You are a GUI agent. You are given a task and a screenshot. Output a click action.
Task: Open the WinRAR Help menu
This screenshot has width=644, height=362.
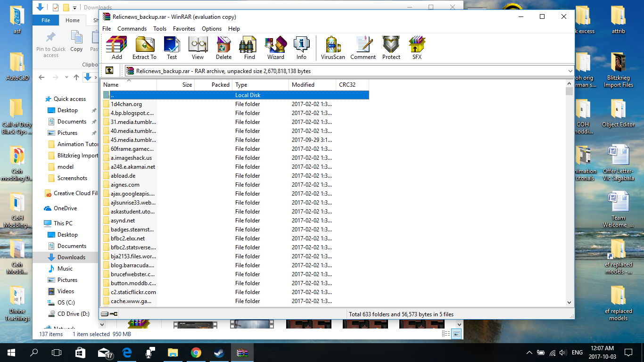point(234,29)
